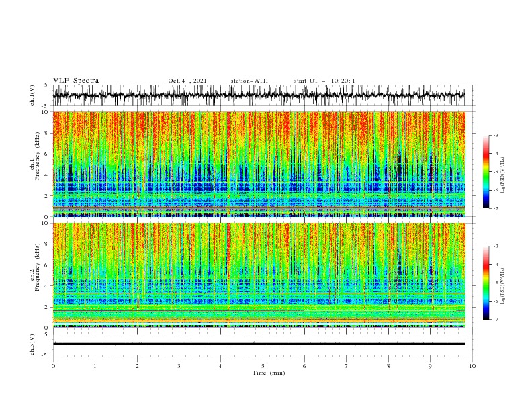Click the '3' tick on time axis

click(x=179, y=366)
